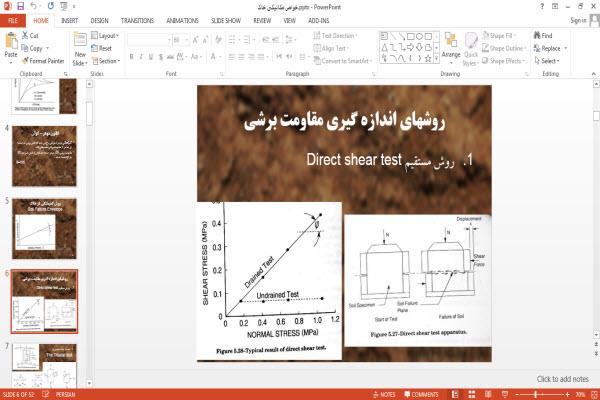Click the PERSIAN language indicator
Screen dimensions: 600x400
[x=65, y=394]
